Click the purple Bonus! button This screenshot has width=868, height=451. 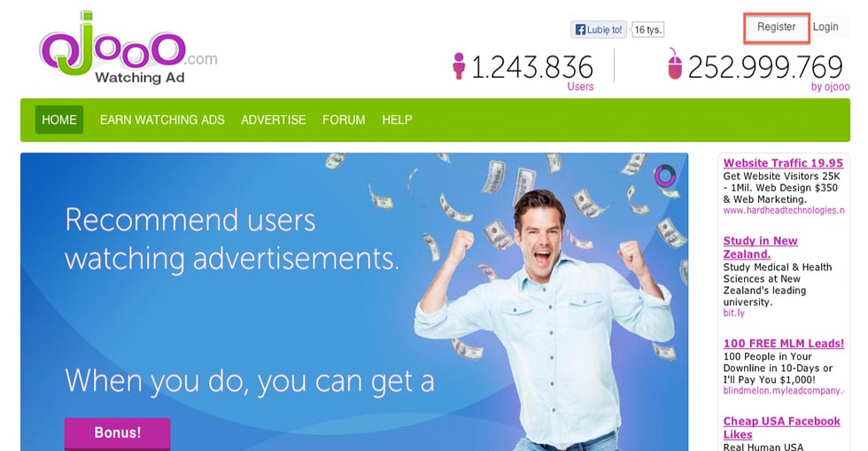coord(117,432)
